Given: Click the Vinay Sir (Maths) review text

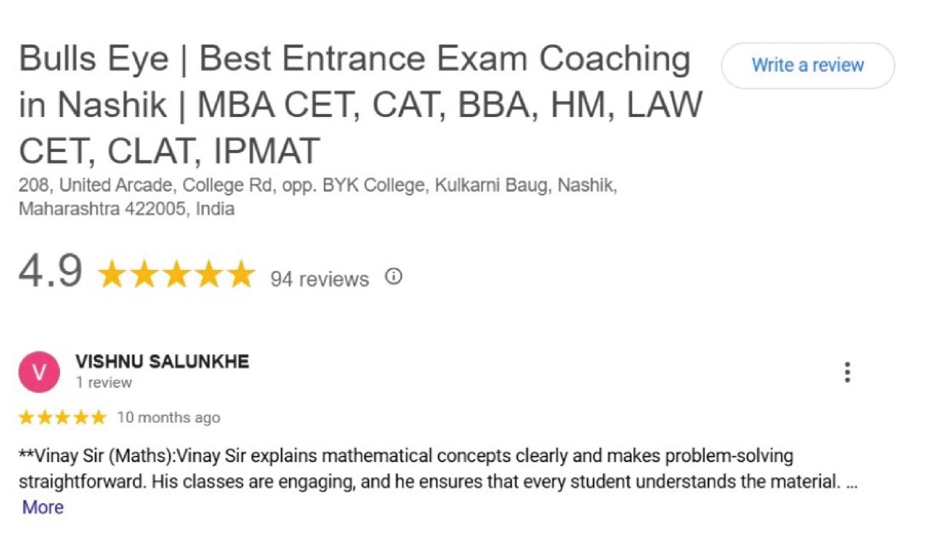Looking at the screenshot, I should tap(438, 468).
